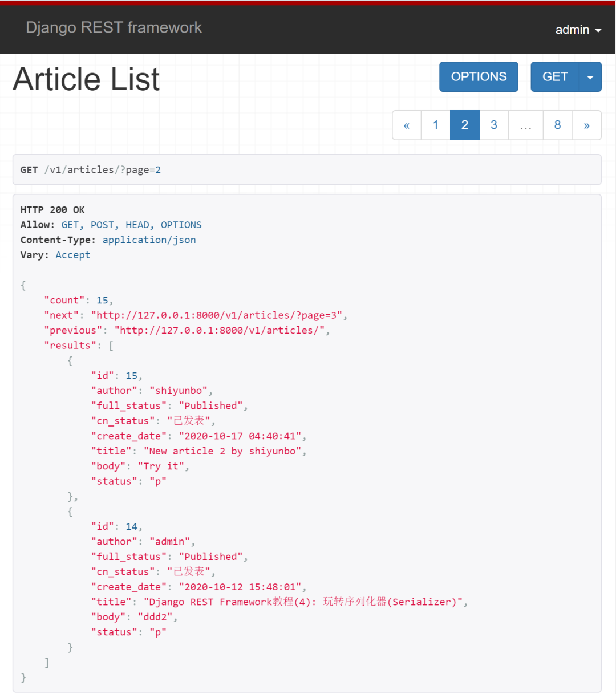The width and height of the screenshot is (616, 694).
Task: Send the GET request again
Action: [556, 76]
